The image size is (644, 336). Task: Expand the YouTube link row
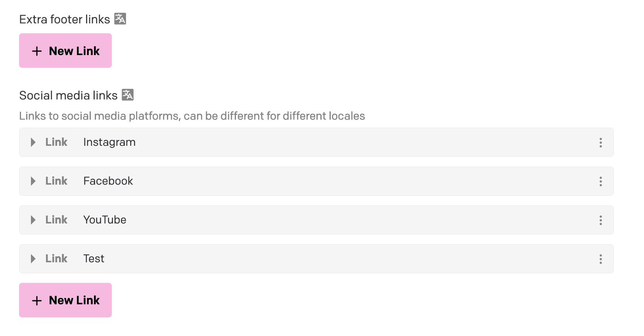pyautogui.click(x=33, y=220)
